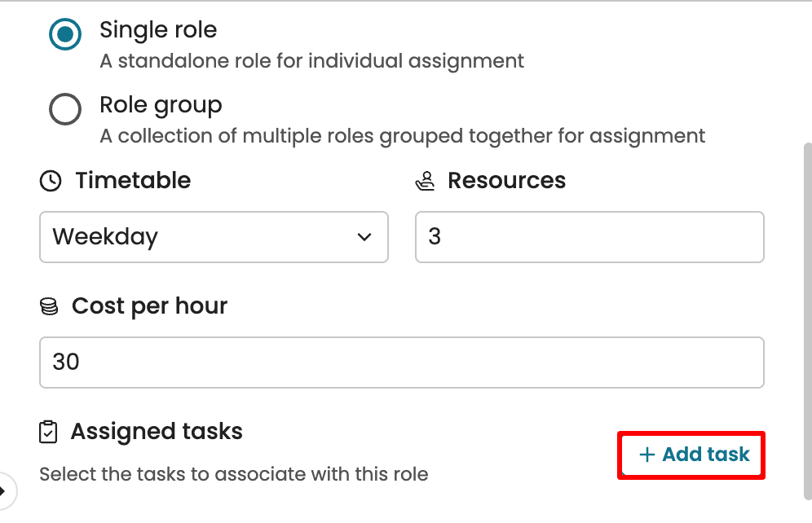Click the plus icon beside Add task
Viewport: 812px width, 523px height.
coord(647,455)
